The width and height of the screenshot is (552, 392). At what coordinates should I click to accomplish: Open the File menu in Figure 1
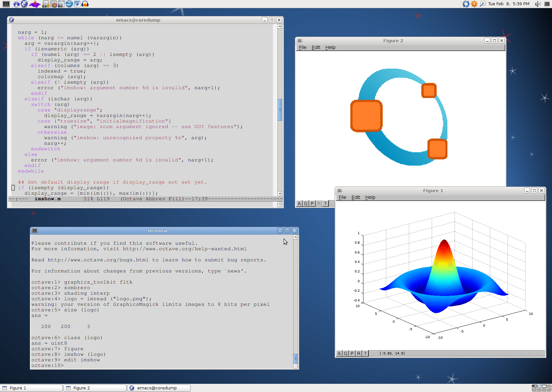pyautogui.click(x=343, y=197)
